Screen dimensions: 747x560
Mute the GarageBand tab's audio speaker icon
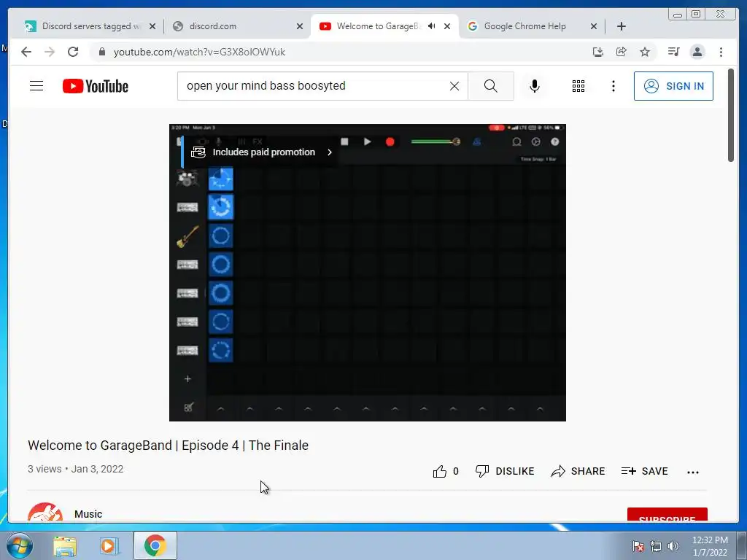pos(432,26)
